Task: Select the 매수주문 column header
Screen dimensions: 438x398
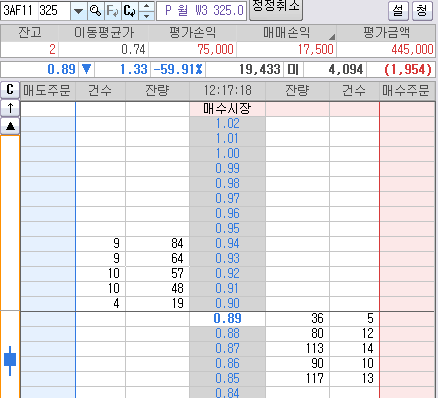Action: click(407, 90)
